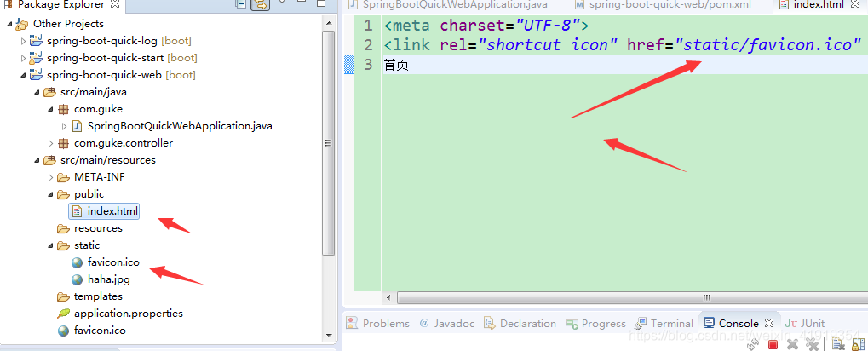Click the "首页" text on line 3
The width and height of the screenshot is (868, 351).
(x=396, y=66)
